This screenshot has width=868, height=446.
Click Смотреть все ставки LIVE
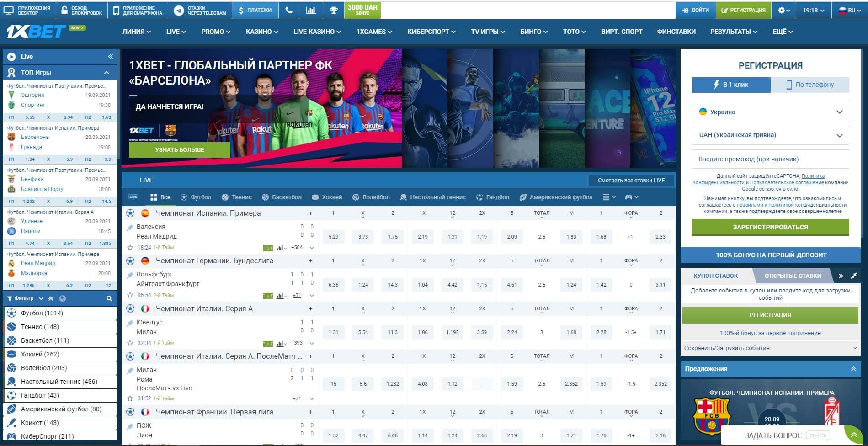(x=631, y=181)
